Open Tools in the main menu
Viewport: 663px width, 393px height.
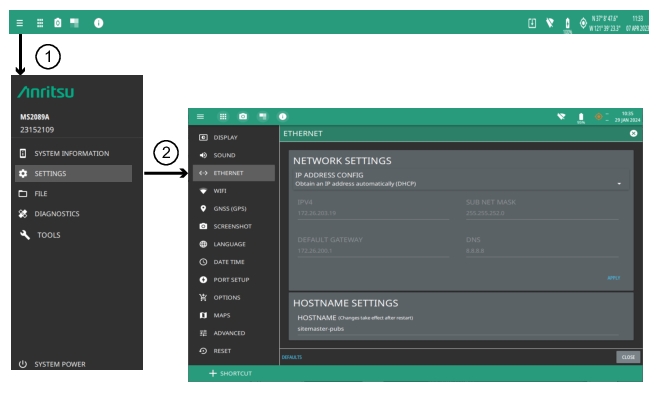coord(73,235)
